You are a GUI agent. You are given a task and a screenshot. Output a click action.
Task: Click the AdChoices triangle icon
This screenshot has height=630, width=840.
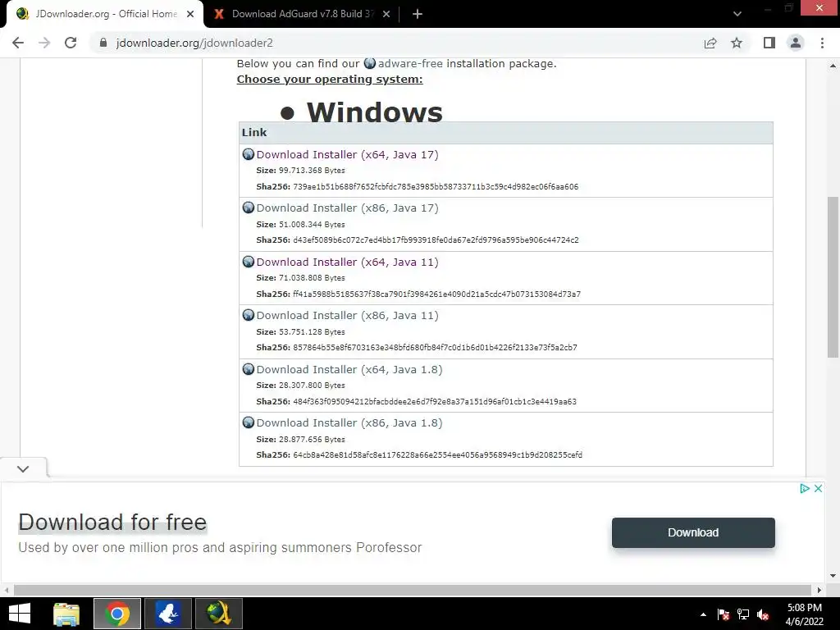click(804, 489)
